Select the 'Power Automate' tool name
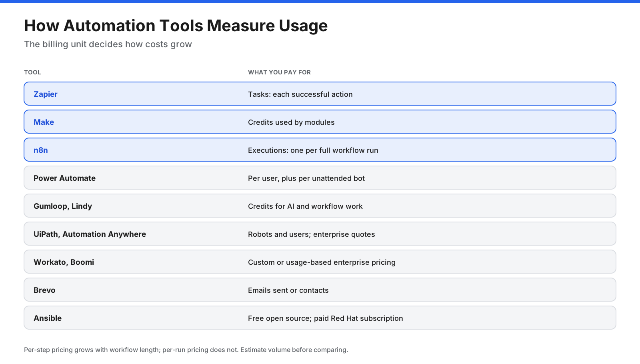640x364 pixels. [x=64, y=178]
